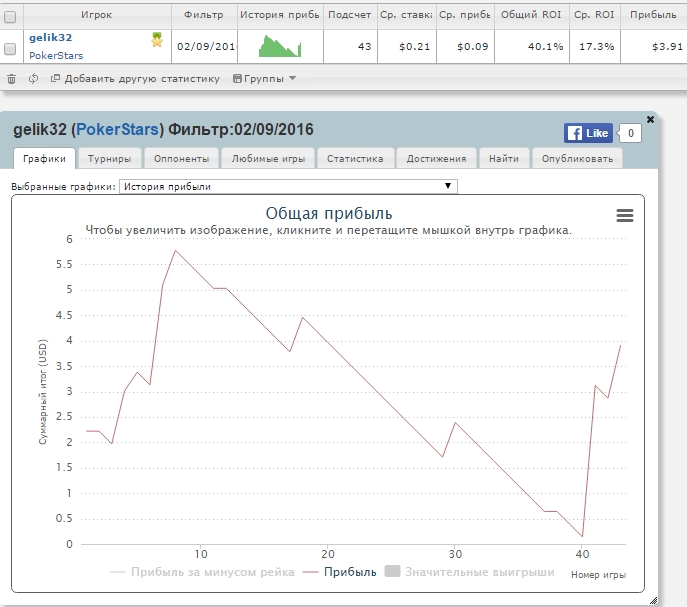Screen dimensions: 687x607
Task: Click the 43 count value
Action: (364, 46)
